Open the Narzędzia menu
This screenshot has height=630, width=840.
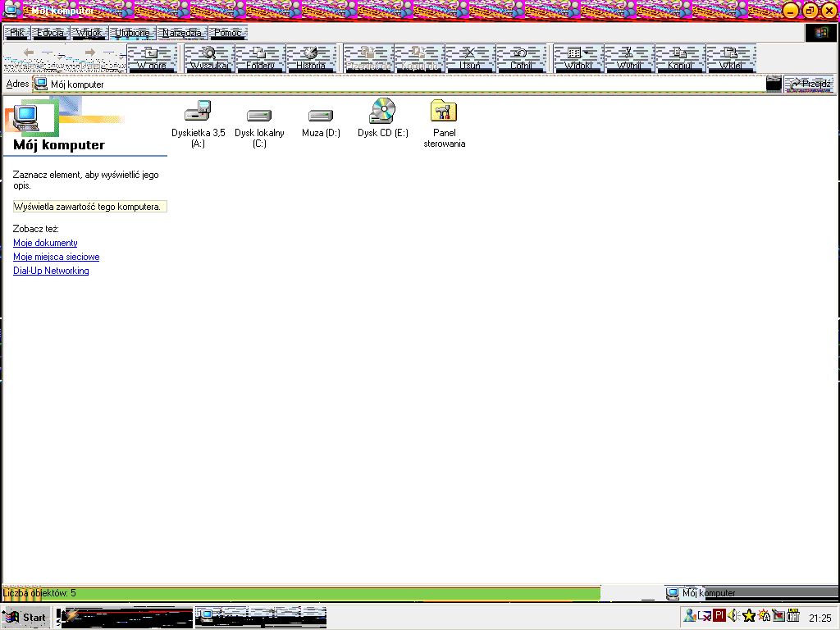point(181,34)
